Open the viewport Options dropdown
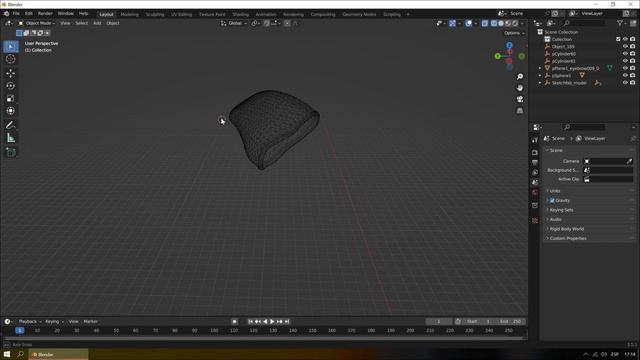The image size is (640, 360). tap(513, 33)
